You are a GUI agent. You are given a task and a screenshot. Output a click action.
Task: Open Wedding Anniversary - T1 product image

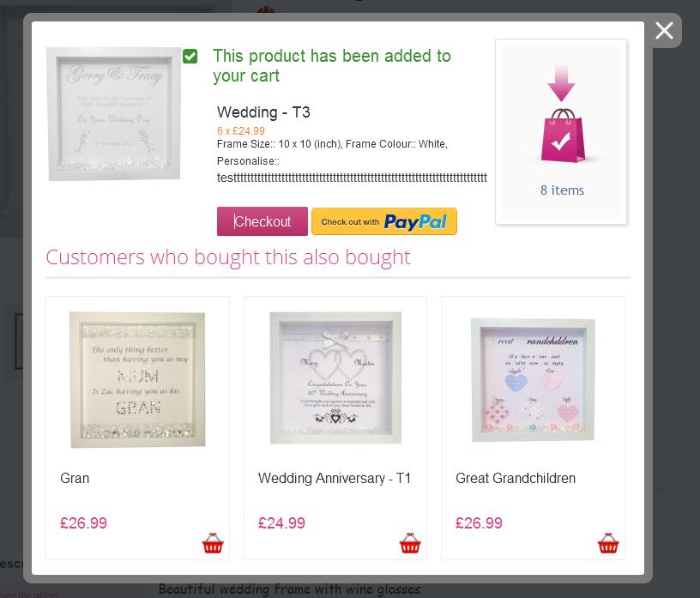click(x=335, y=378)
